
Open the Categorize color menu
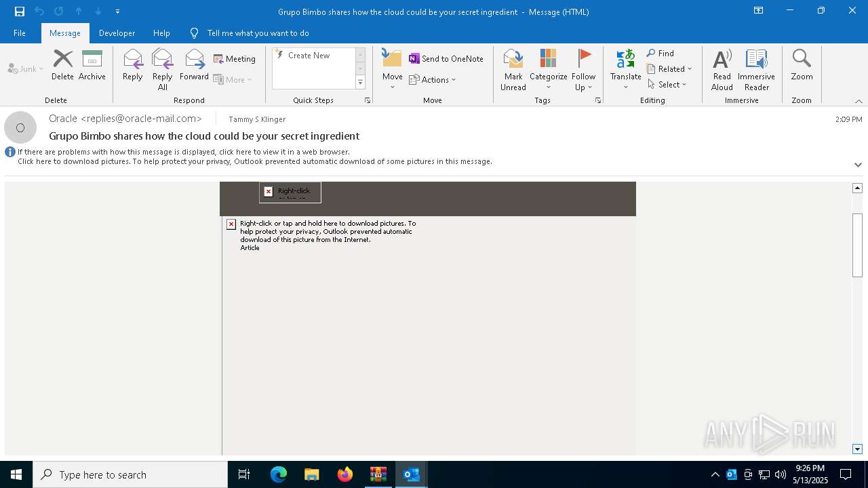pos(548,70)
